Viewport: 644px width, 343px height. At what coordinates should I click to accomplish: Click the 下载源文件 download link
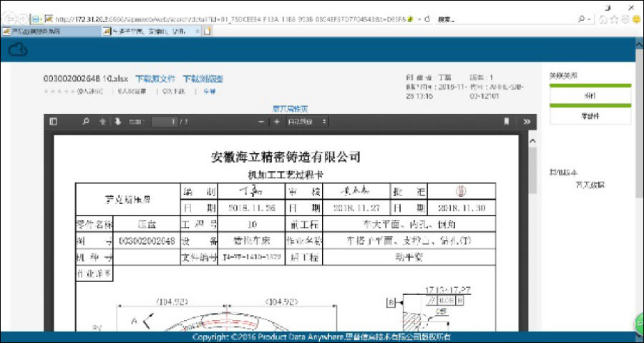point(155,79)
